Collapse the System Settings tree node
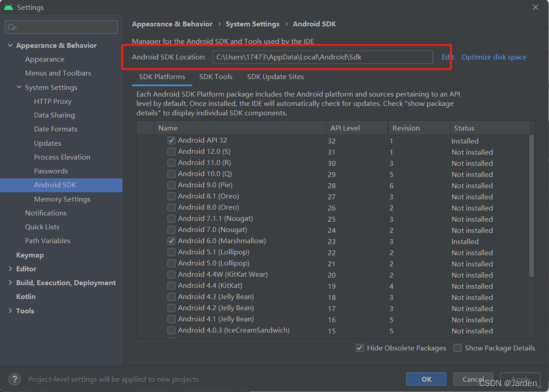This screenshot has height=392, width=549. pos(19,87)
